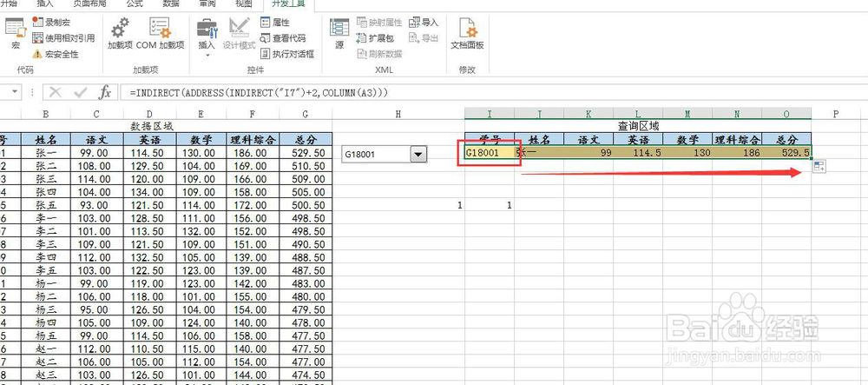The height and width of the screenshot is (385, 868).
Task: Open 宏安全性 macro security settings
Action: 56,54
